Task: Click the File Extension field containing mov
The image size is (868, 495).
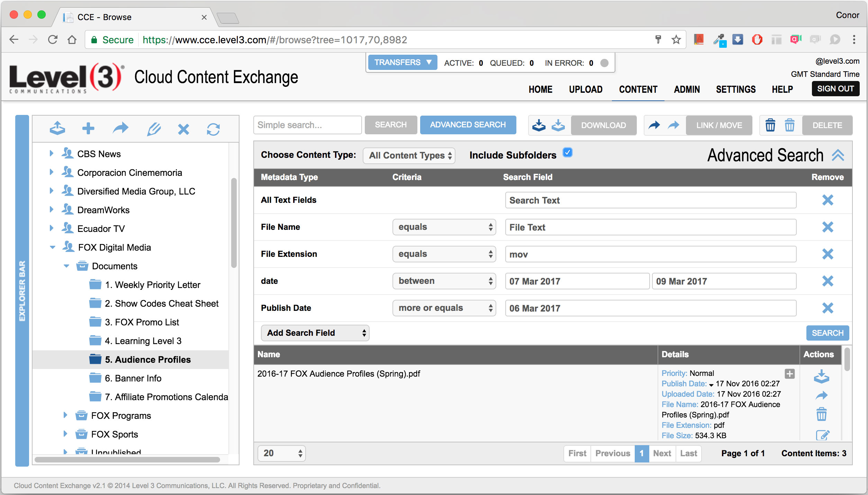Action: click(x=651, y=254)
